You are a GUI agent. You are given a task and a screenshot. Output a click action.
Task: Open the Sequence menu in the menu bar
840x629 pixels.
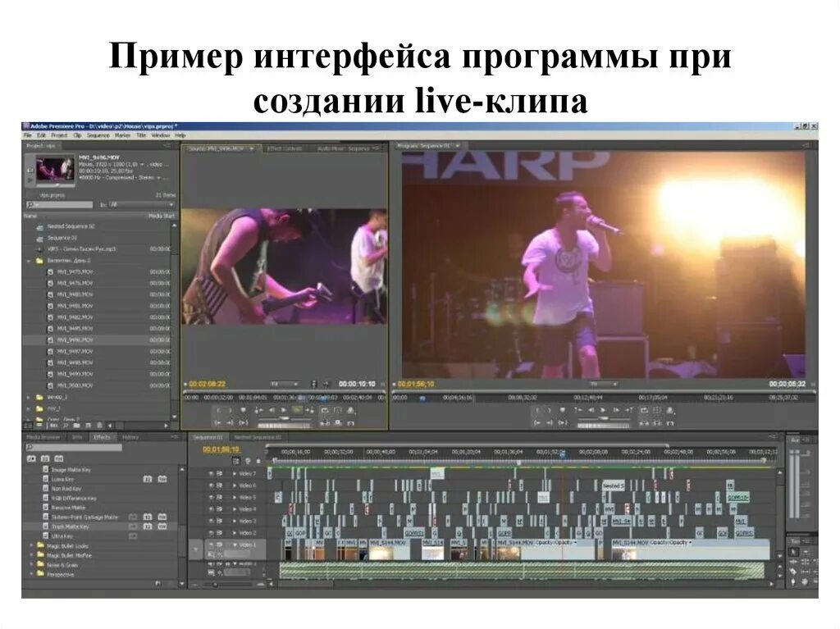point(98,136)
